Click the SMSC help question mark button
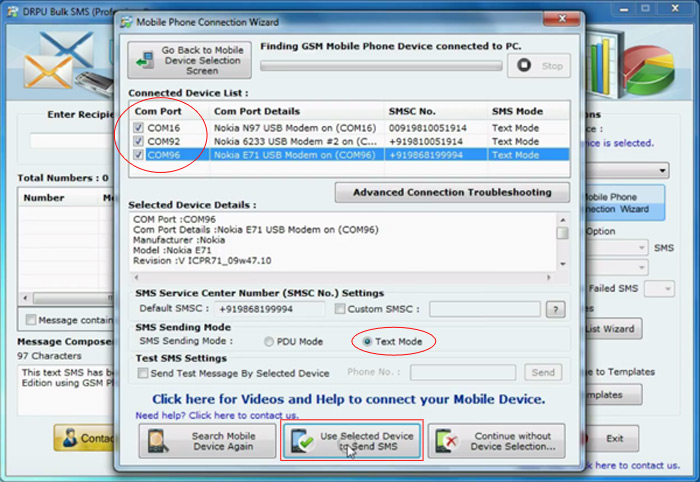Image resolution: width=700 pixels, height=482 pixels. 555,309
